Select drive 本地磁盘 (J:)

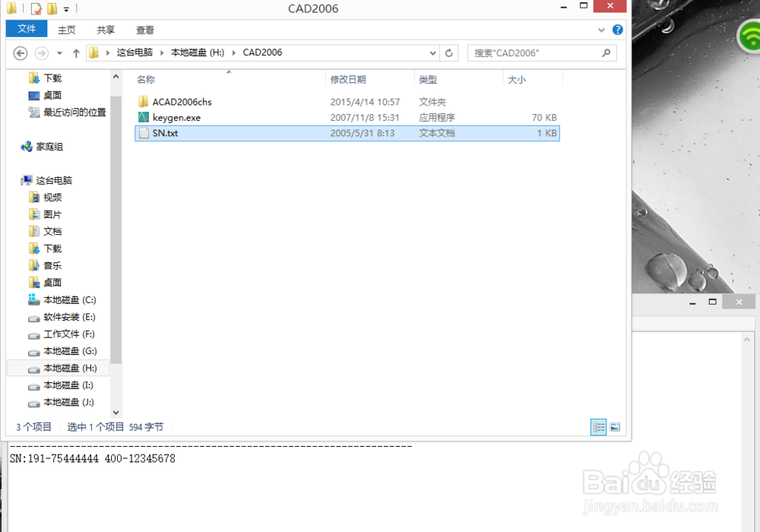68,403
